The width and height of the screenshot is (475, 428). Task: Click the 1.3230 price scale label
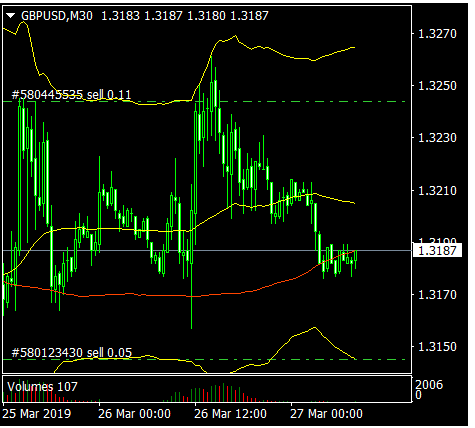(437, 137)
